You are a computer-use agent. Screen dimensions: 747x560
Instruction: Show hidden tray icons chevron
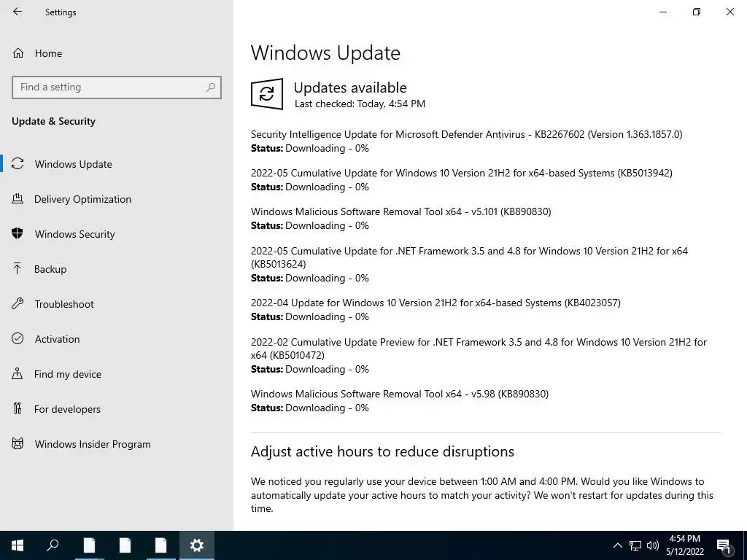617,545
